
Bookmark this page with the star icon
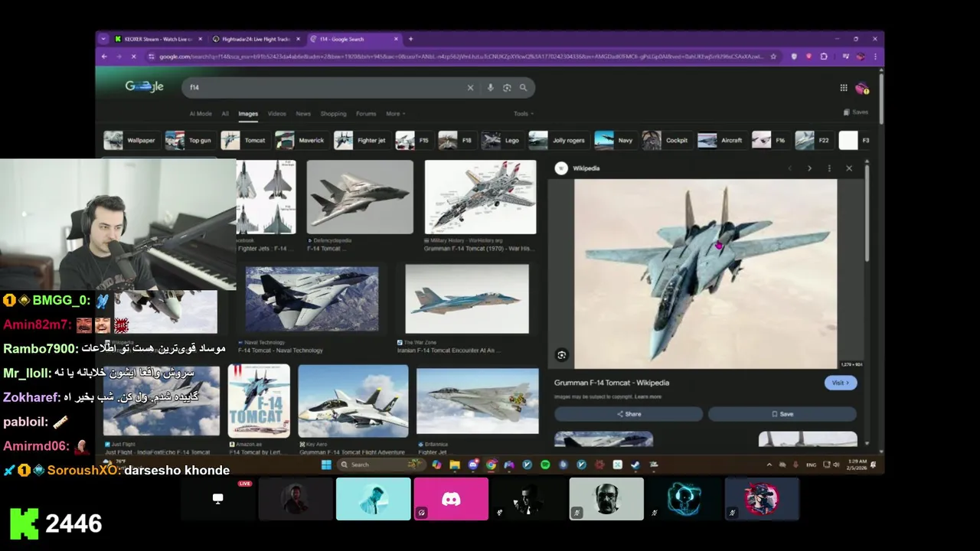point(773,57)
